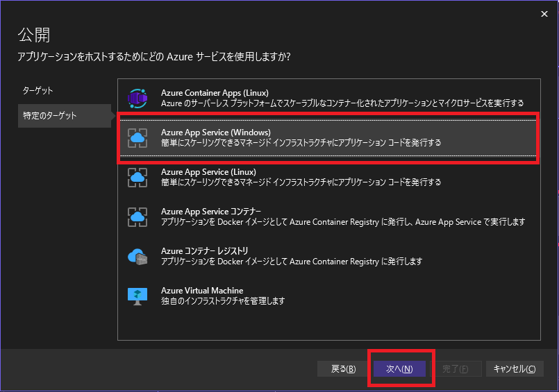
Task: Click the Azure Virtual Machine monitor icon
Action: pos(137,296)
